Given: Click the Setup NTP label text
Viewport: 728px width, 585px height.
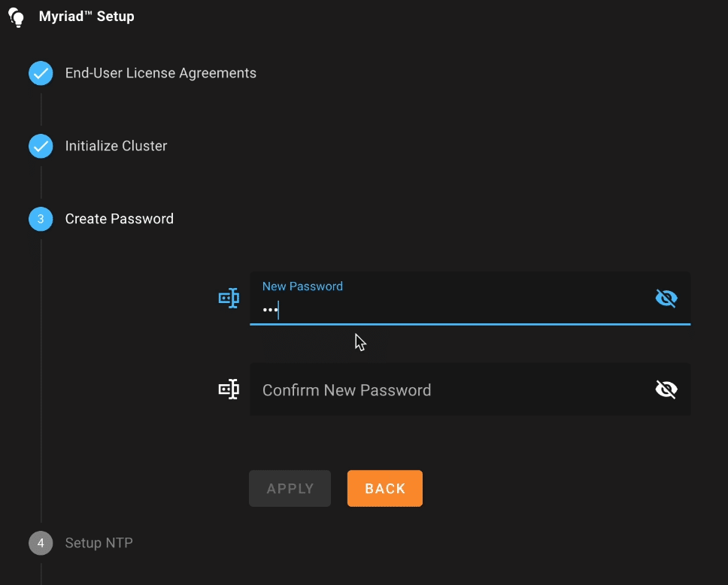Looking at the screenshot, I should (99, 543).
